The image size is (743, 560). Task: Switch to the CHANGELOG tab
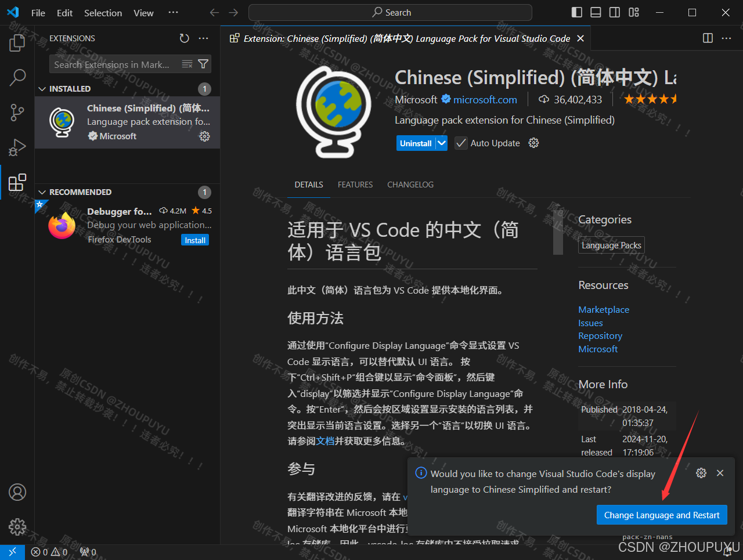coord(410,185)
